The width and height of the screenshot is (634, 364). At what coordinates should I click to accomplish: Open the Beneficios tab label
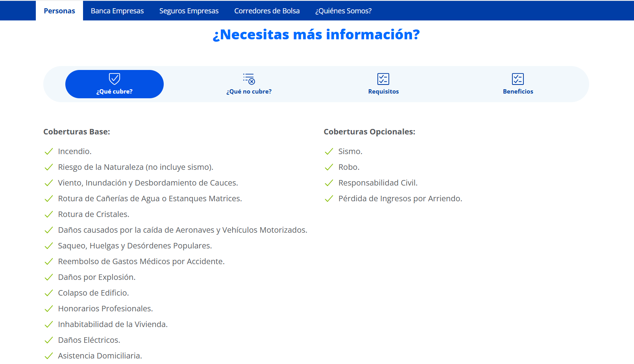[x=518, y=92]
